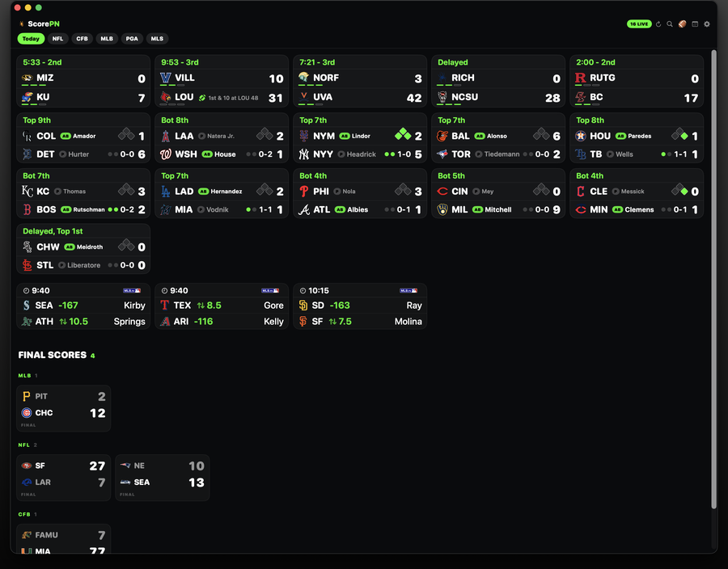This screenshot has height=569, width=728.
Task: Click the ARI -116 odds value
Action: point(203,322)
